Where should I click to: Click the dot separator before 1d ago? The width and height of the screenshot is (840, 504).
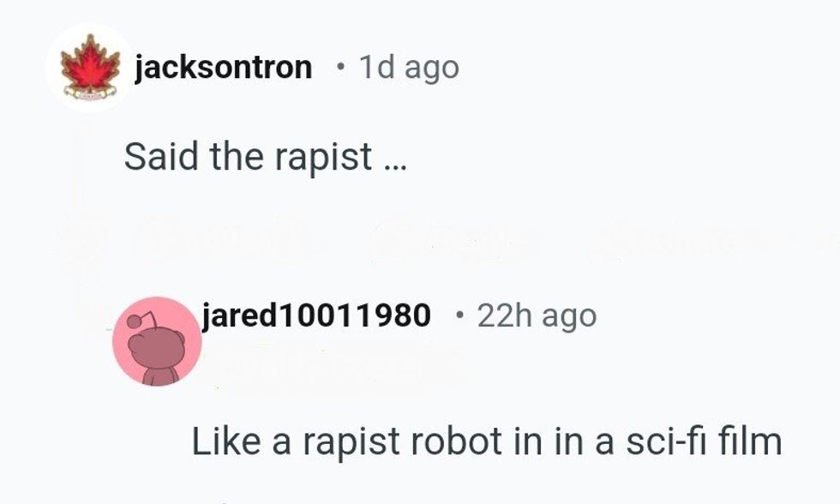click(339, 68)
